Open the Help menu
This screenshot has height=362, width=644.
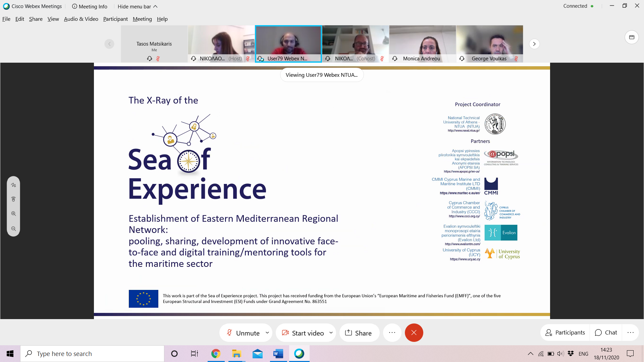click(162, 19)
